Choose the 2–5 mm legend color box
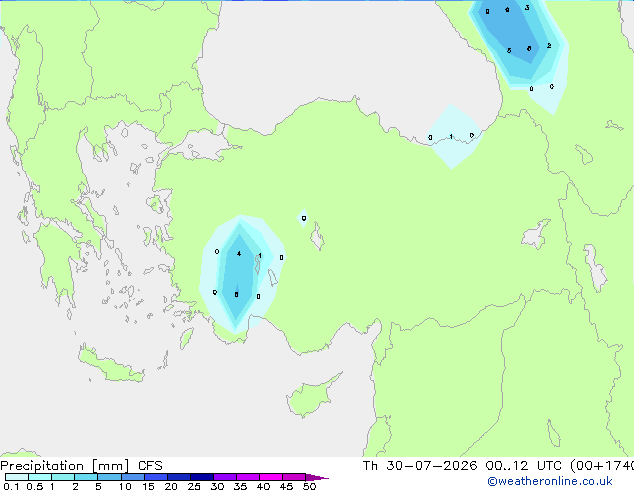Screen dimensions: 634x490 click(86, 477)
